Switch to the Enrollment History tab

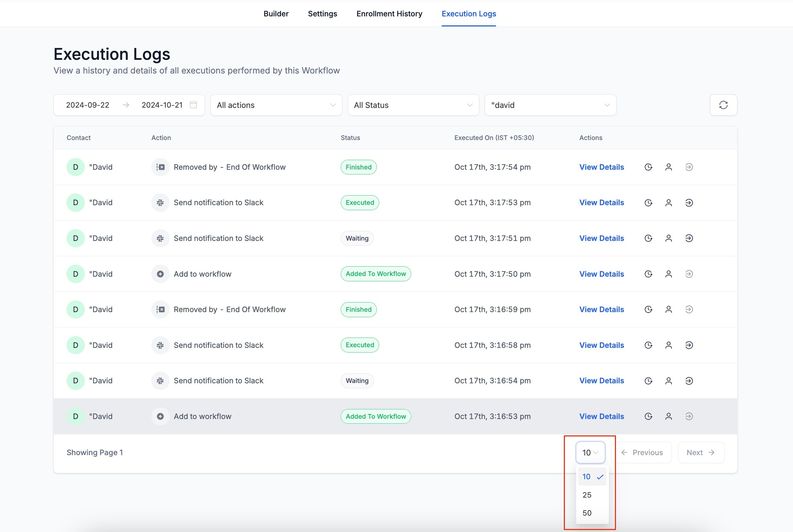(x=389, y=14)
